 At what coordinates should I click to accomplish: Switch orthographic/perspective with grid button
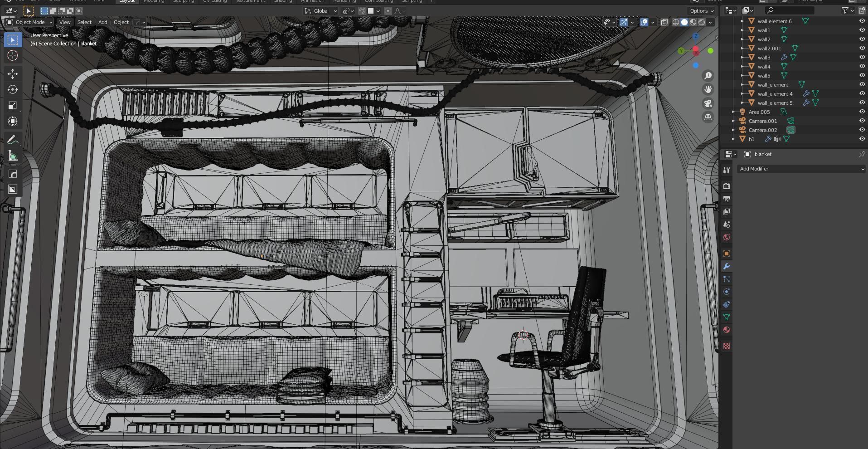coord(708,117)
